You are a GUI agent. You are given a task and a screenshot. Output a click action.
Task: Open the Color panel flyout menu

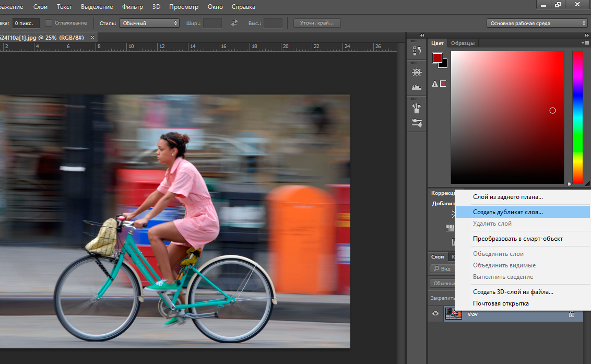[585, 43]
